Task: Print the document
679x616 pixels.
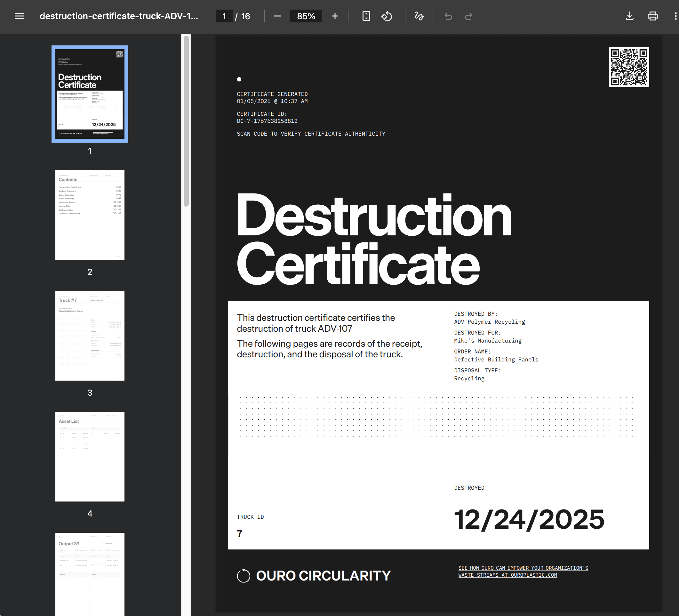Action: point(652,16)
